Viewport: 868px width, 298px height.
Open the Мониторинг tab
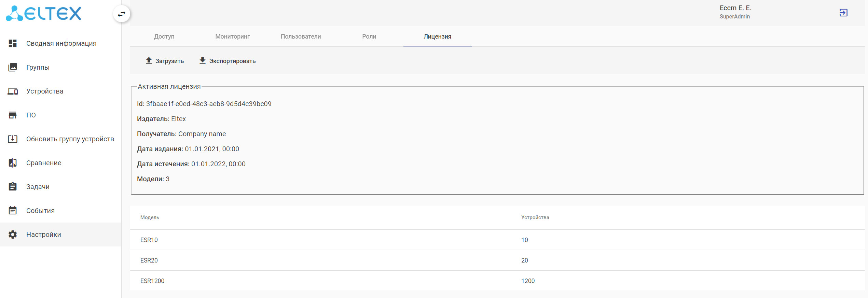(x=232, y=37)
